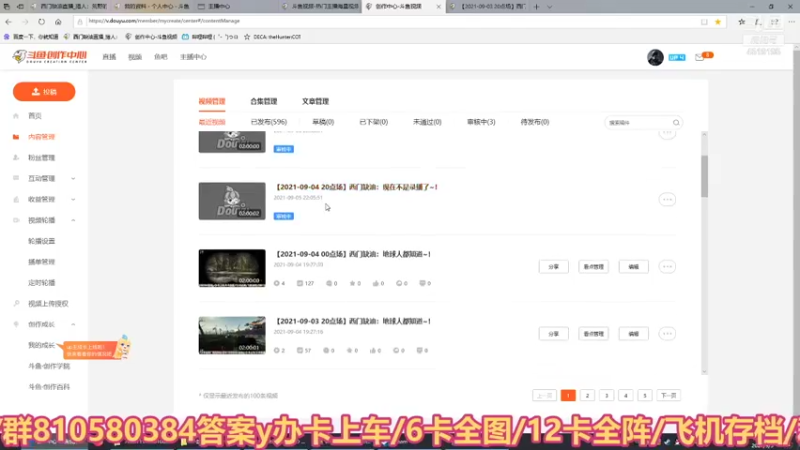
Task: Go to page 2
Action: coord(587,395)
